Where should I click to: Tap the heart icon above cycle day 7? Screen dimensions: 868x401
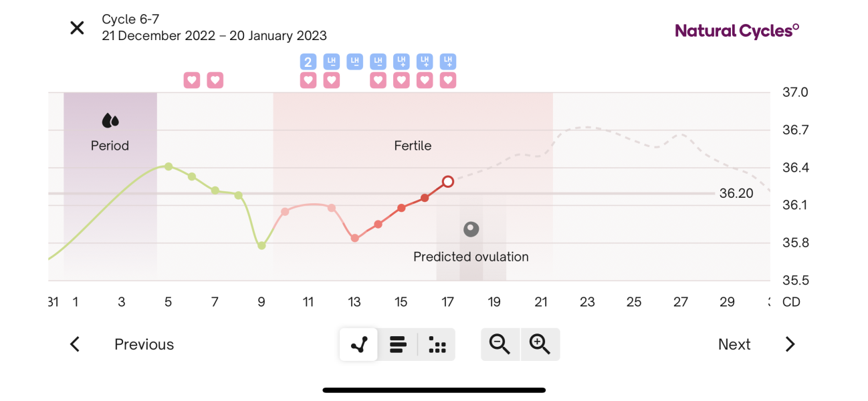(x=215, y=80)
